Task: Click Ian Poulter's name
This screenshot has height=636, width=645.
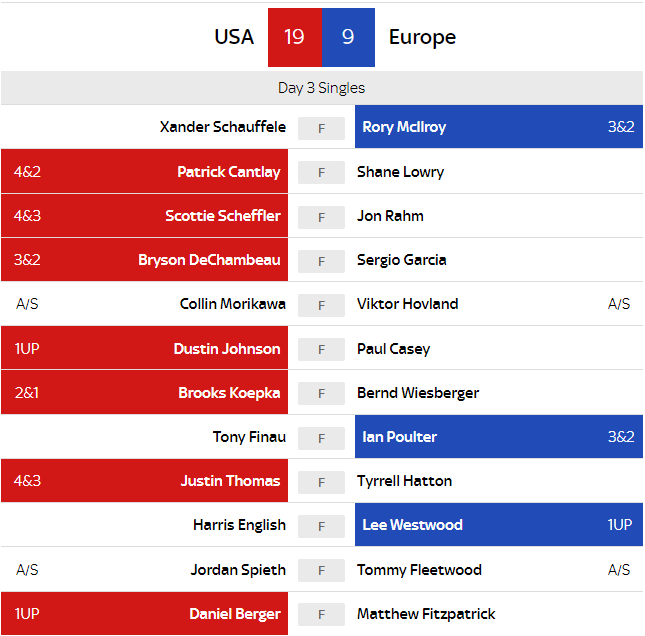Action: (400, 437)
